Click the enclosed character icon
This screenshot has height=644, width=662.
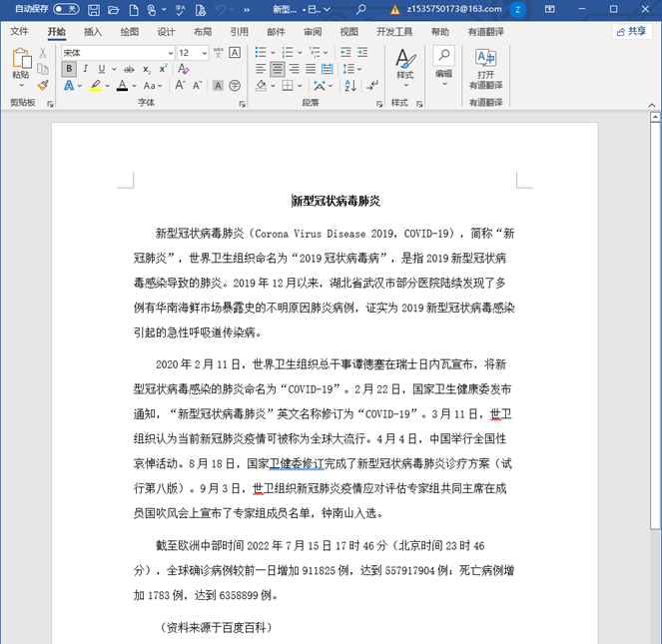[x=235, y=85]
